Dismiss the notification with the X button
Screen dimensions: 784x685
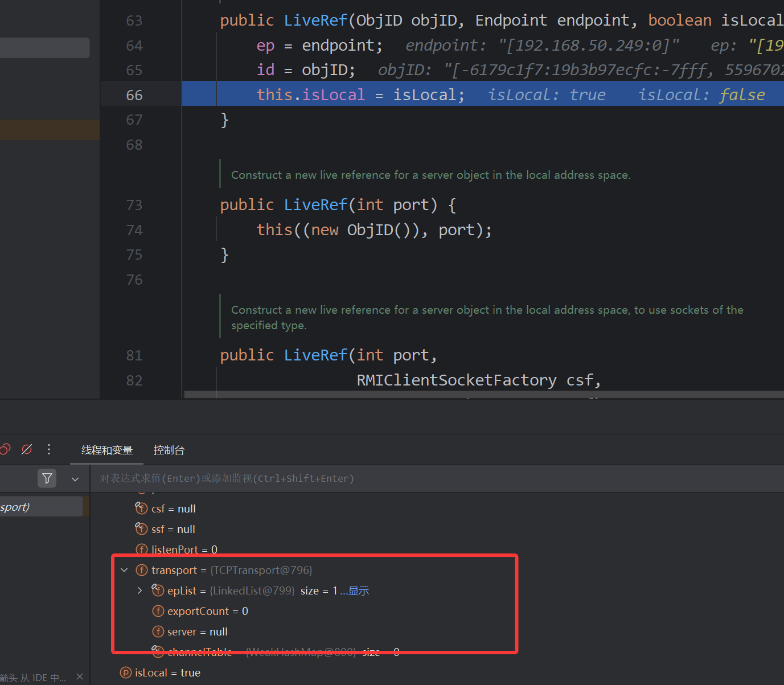point(80,676)
